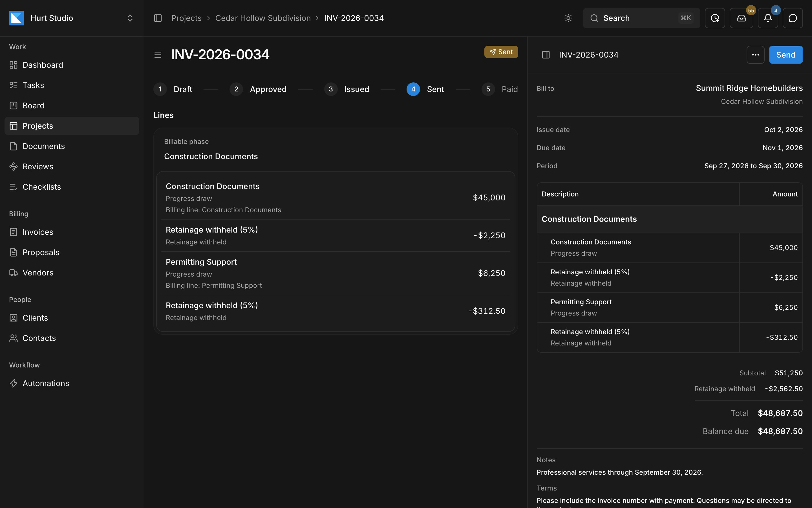Viewport: 812px width, 508px height.
Task: Click the Reviews icon
Action: (14, 167)
